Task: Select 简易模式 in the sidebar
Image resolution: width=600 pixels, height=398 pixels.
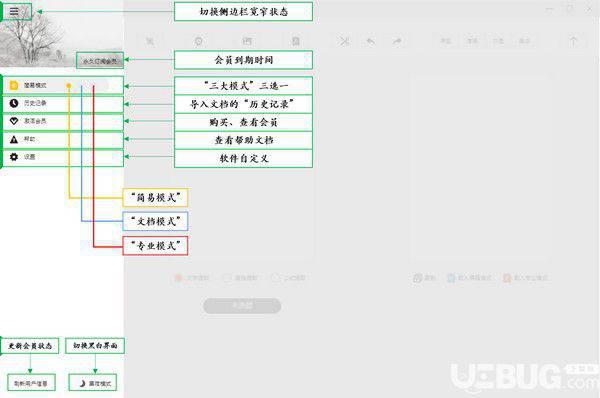Action: (63, 85)
